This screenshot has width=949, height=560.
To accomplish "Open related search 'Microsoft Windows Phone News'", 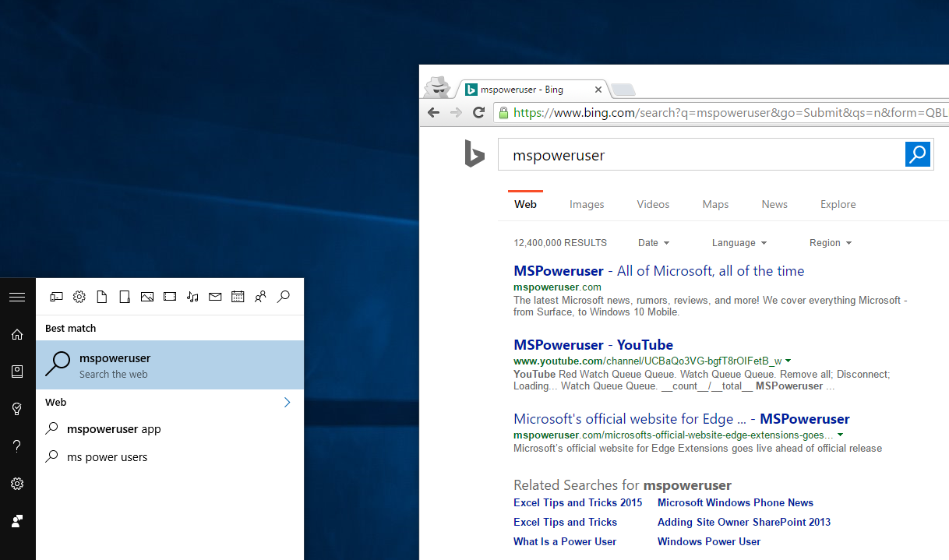I will (x=736, y=502).
